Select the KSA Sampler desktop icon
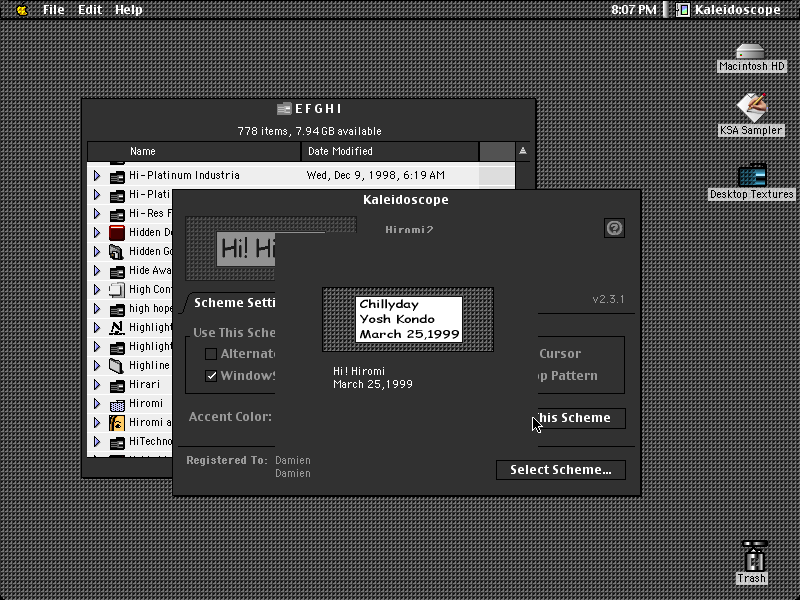800x600 pixels. (751, 108)
